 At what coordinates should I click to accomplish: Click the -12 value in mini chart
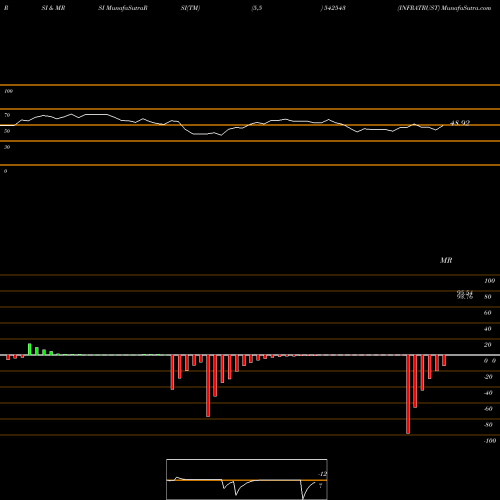pos(323,474)
